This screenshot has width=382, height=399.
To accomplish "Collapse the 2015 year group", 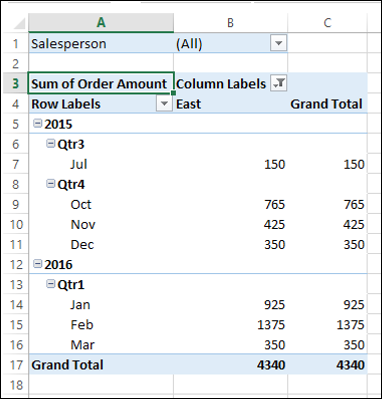I will click(x=38, y=124).
